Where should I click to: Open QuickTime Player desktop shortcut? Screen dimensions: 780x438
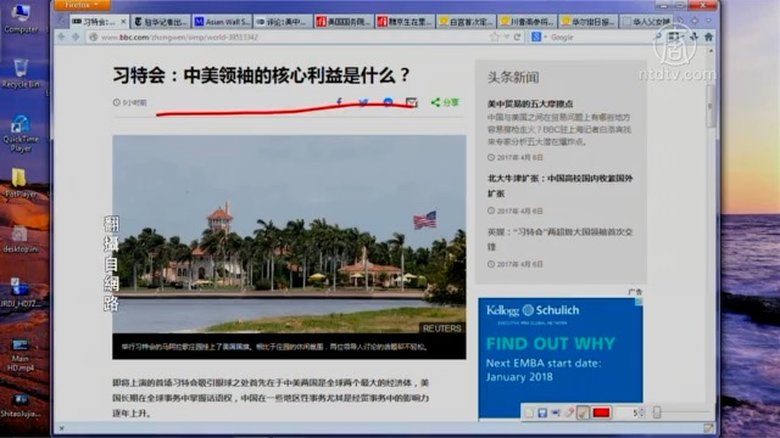coord(19,130)
